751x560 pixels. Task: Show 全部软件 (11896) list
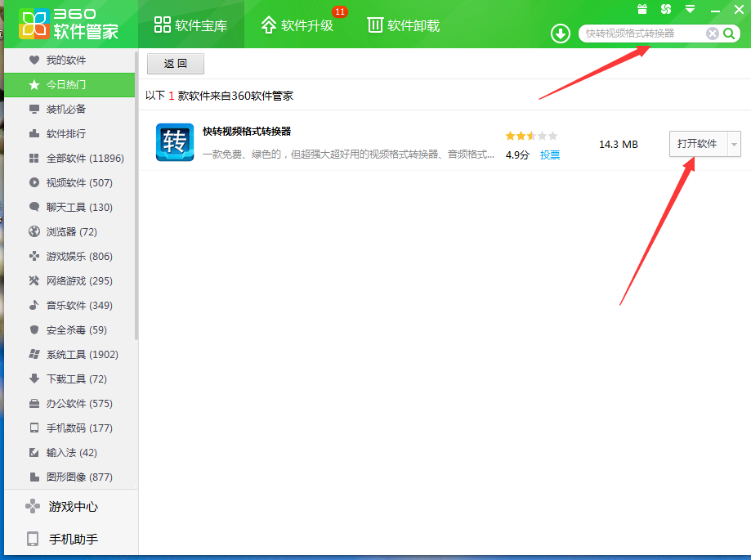[x=69, y=158]
